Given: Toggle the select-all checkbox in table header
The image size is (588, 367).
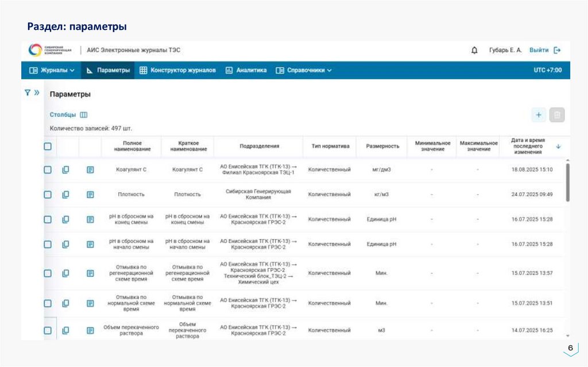Looking at the screenshot, I should click(48, 146).
